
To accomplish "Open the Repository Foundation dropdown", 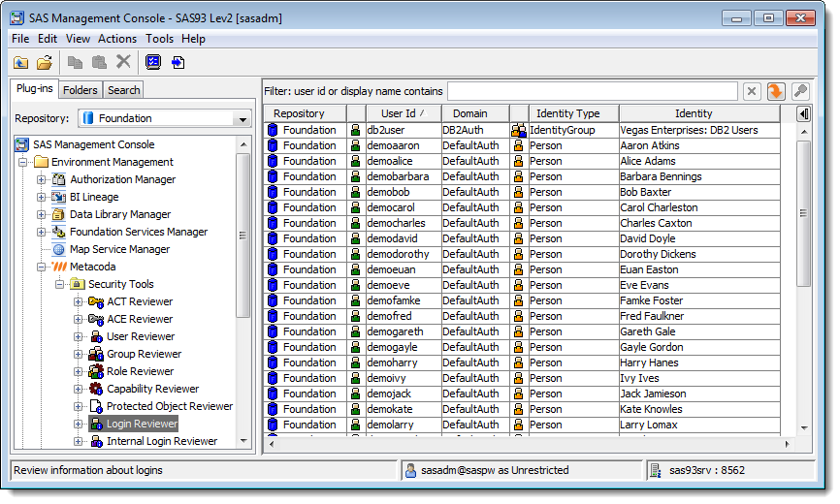I will click(242, 119).
